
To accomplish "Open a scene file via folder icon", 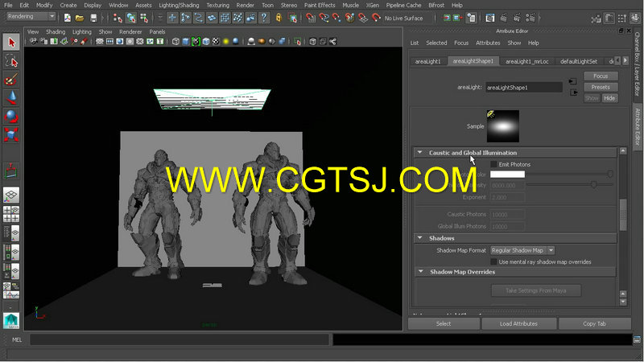I will click(80, 18).
